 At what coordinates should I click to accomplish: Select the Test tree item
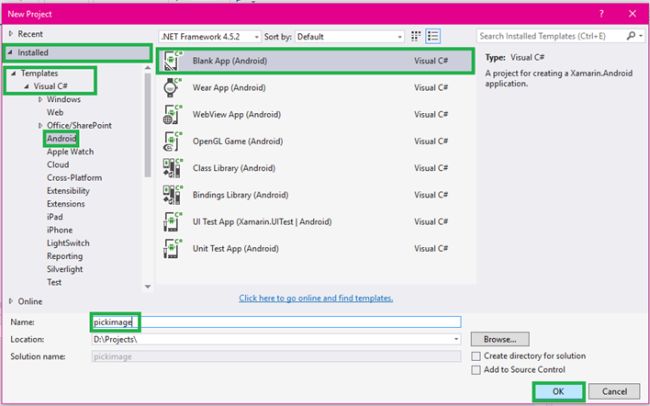(54, 282)
